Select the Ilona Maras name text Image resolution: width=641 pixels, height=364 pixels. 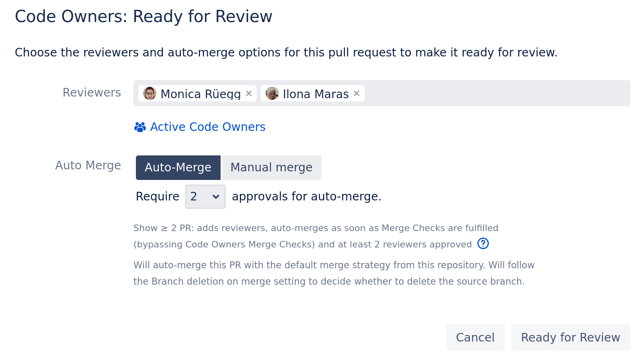(x=316, y=94)
